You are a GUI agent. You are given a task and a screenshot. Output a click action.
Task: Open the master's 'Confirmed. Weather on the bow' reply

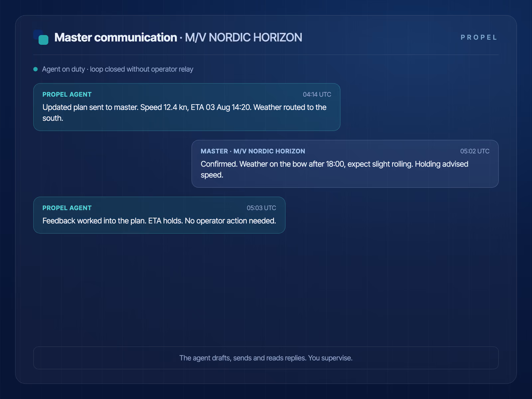[345, 164]
